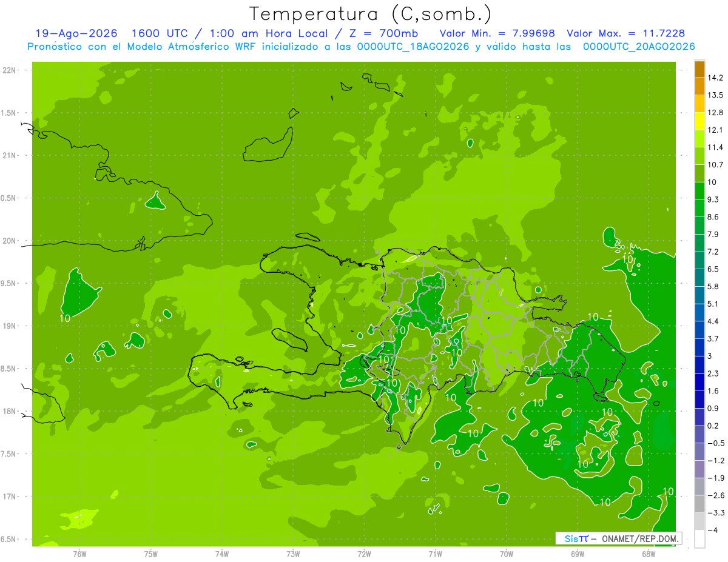Click the 18N latitude label
The image size is (728, 562).
(x=10, y=411)
